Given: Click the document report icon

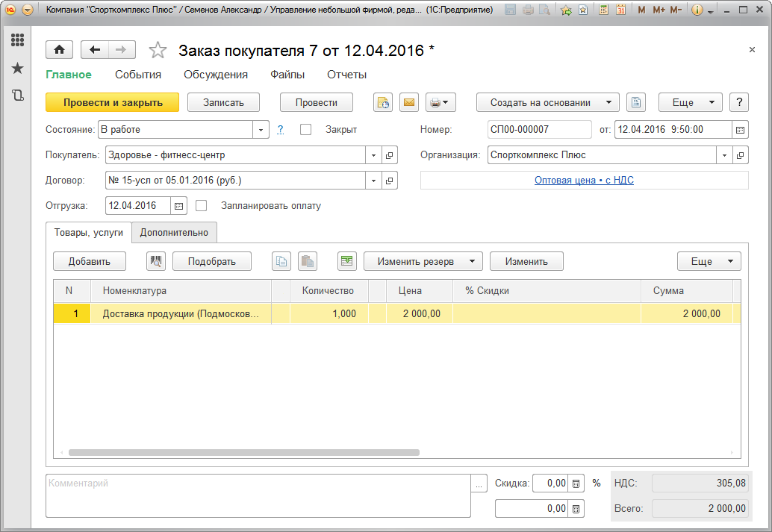Looking at the screenshot, I should tap(635, 103).
